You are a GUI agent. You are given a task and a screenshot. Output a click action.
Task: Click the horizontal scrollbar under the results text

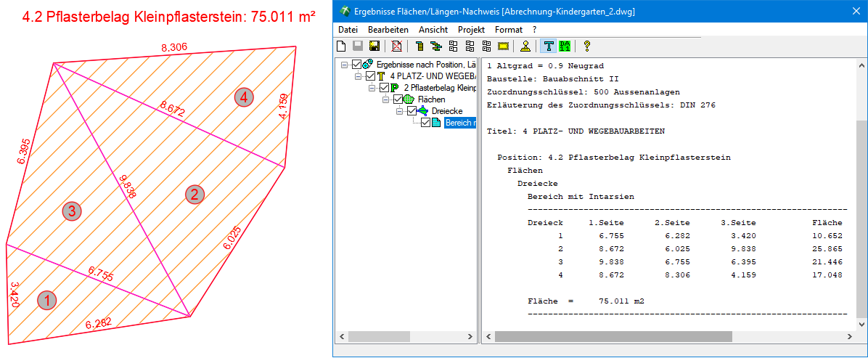click(653, 337)
